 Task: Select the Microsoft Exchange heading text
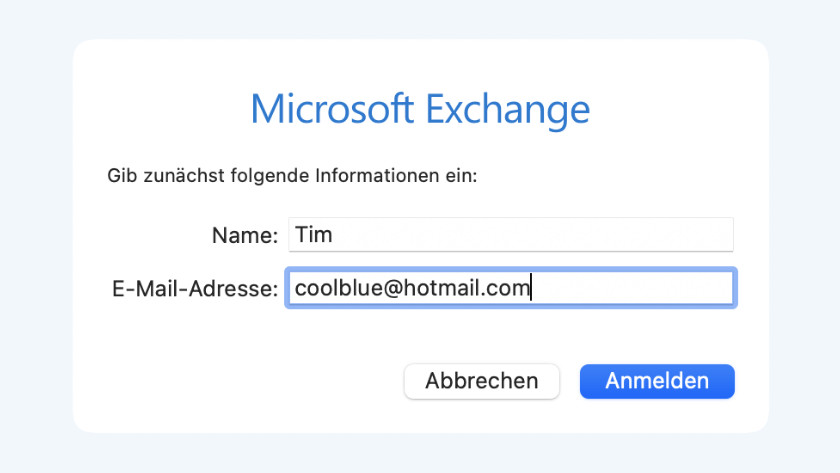(x=420, y=109)
